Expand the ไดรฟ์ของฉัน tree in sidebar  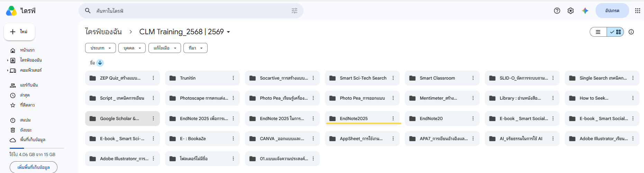[x=8, y=60]
